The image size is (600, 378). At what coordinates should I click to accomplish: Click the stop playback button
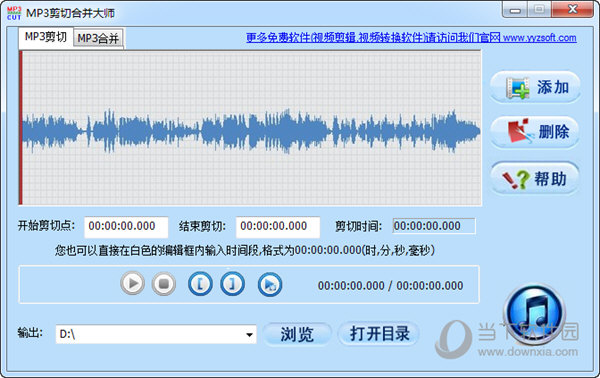164,284
